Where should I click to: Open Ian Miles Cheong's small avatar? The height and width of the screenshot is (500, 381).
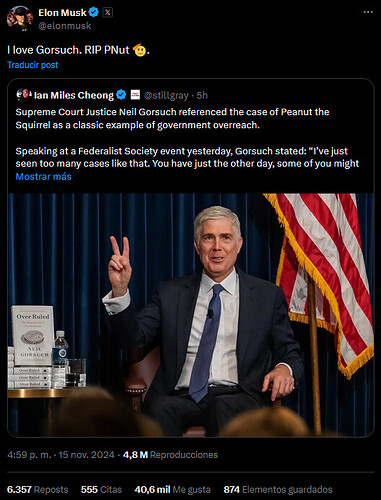pos(24,95)
